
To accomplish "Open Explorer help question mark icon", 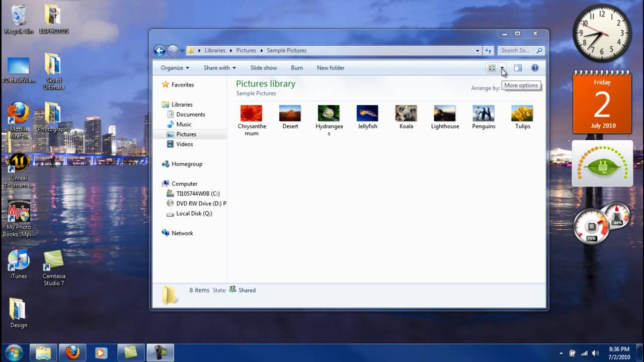I will click(x=535, y=68).
